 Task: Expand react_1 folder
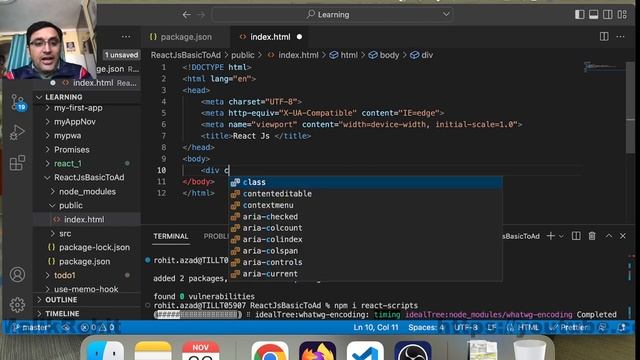tap(68, 164)
